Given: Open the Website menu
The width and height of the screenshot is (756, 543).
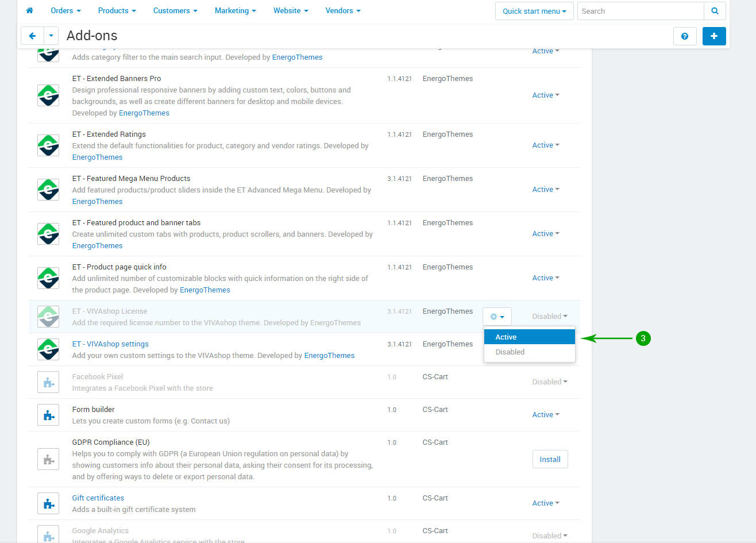Looking at the screenshot, I should pyautogui.click(x=291, y=10).
